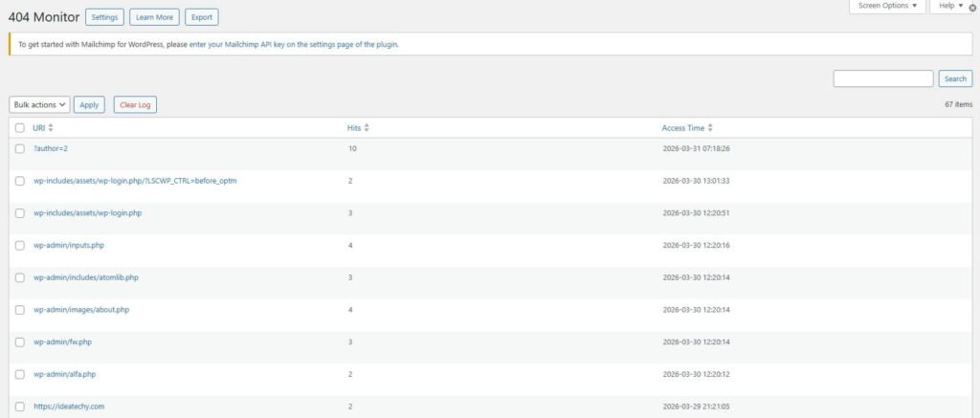Image resolution: width=980 pixels, height=418 pixels.
Task: Clear the 404 log entries
Action: pyautogui.click(x=135, y=104)
